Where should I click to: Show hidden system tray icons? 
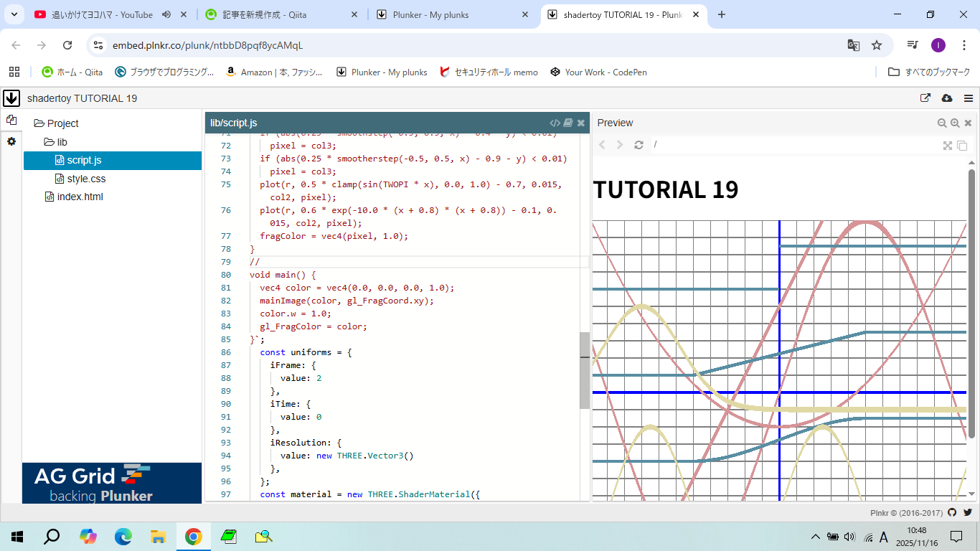816,537
